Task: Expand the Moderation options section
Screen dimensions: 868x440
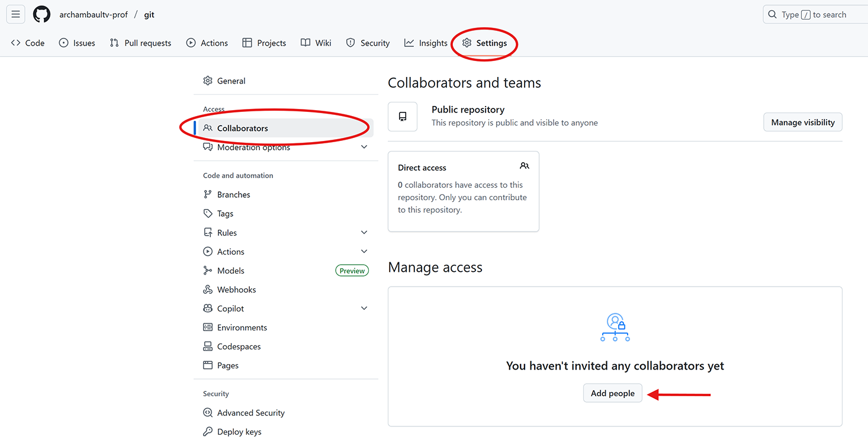Action: pyautogui.click(x=364, y=147)
